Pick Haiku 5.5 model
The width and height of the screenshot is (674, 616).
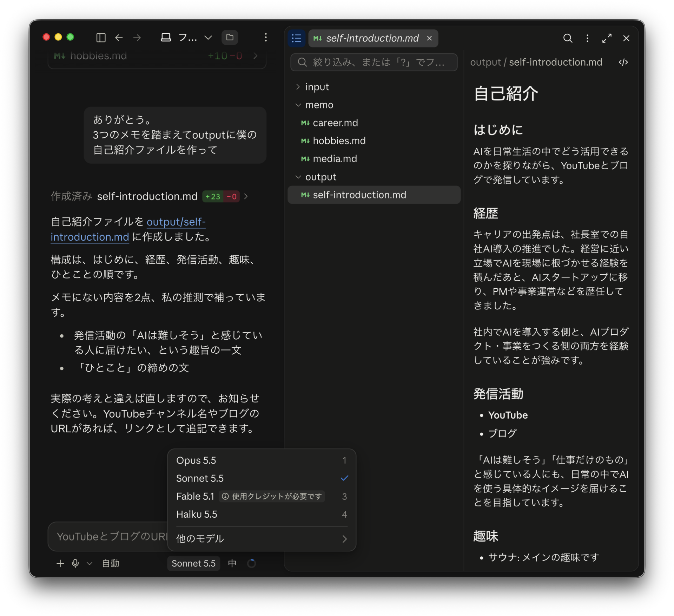[262, 514]
